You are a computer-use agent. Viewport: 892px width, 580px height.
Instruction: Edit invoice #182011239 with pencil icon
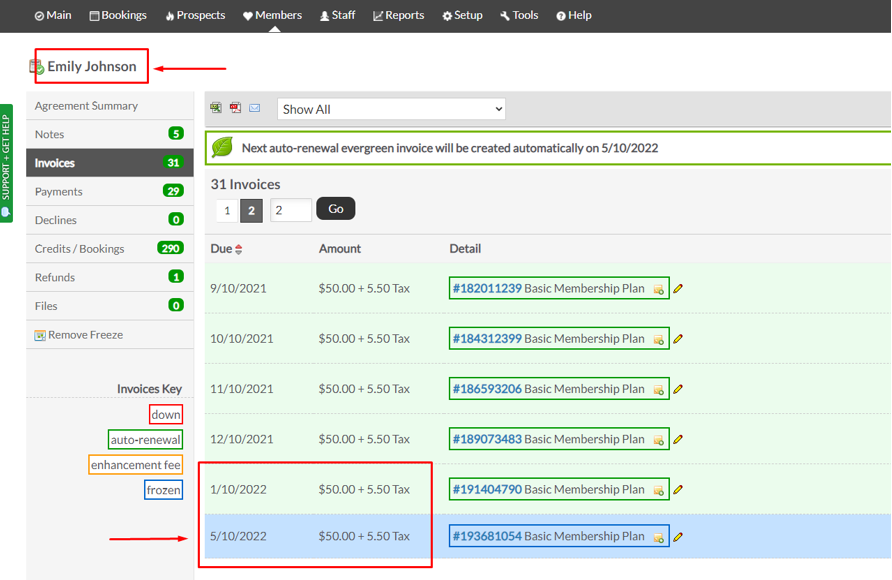pyautogui.click(x=678, y=289)
